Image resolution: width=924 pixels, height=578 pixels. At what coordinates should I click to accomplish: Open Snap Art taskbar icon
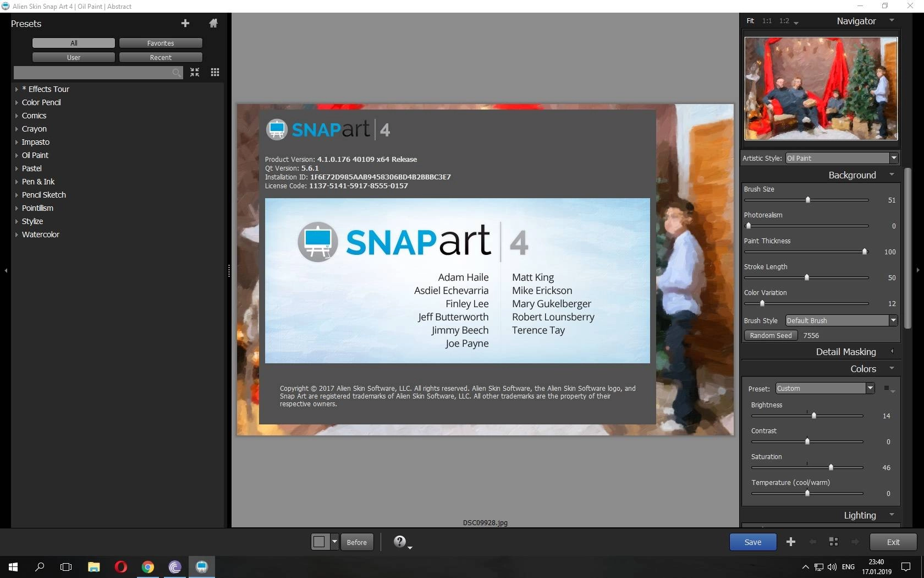[x=202, y=566]
